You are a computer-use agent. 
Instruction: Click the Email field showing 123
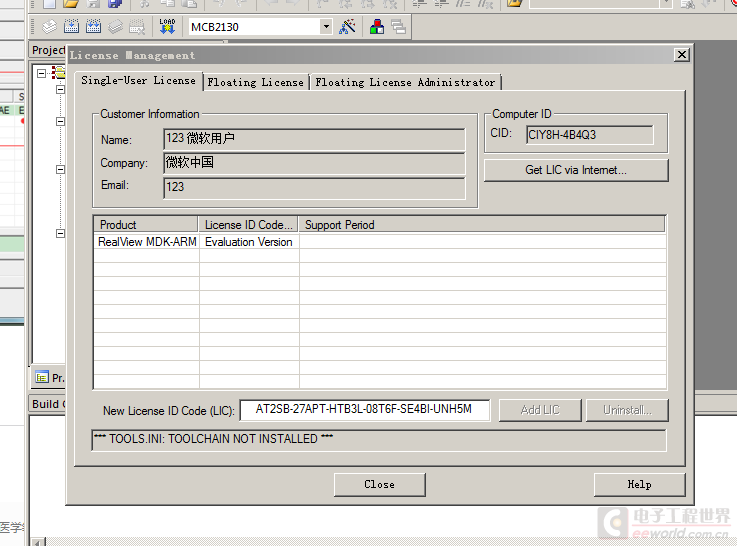pos(314,188)
